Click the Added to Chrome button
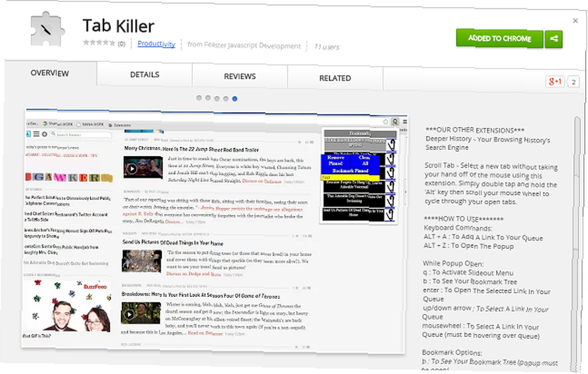The height and width of the screenshot is (374, 588). (x=499, y=38)
